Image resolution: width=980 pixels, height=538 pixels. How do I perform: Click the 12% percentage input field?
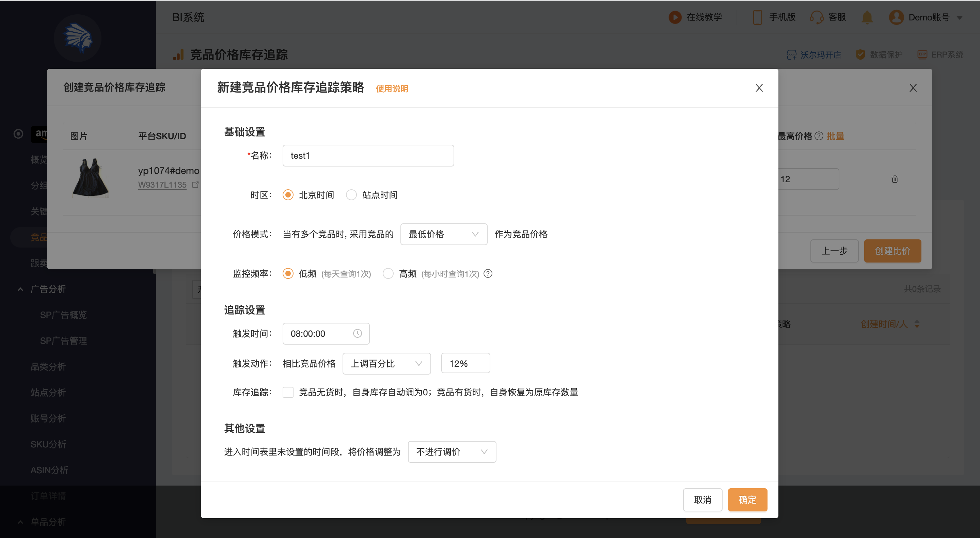point(465,363)
